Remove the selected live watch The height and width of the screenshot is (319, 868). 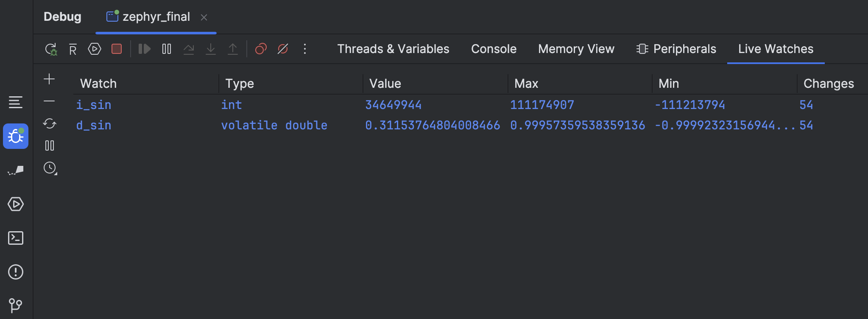(x=49, y=101)
